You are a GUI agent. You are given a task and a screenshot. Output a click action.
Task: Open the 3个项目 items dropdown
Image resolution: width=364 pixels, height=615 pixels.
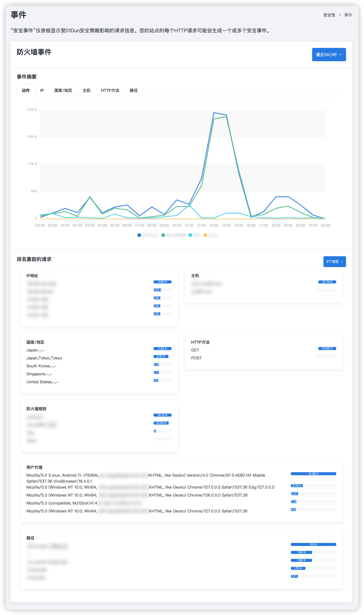[x=334, y=261]
